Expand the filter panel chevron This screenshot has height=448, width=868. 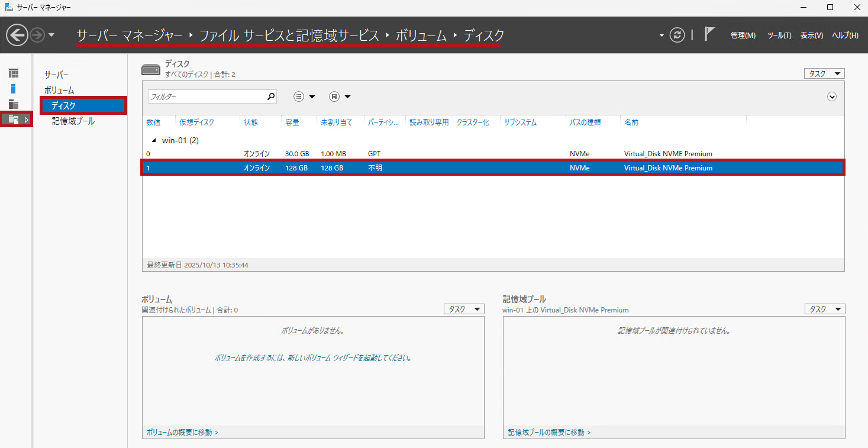click(x=832, y=96)
